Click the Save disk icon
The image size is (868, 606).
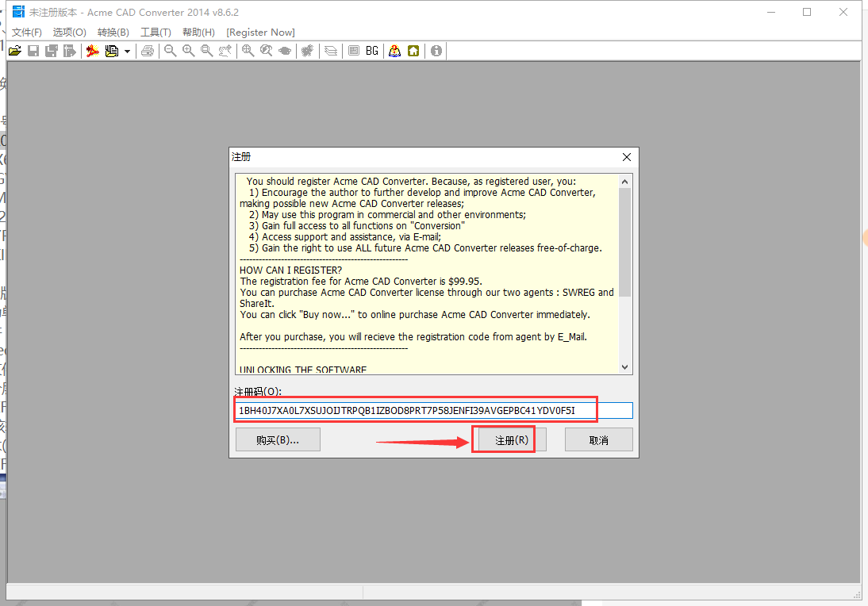click(x=33, y=51)
